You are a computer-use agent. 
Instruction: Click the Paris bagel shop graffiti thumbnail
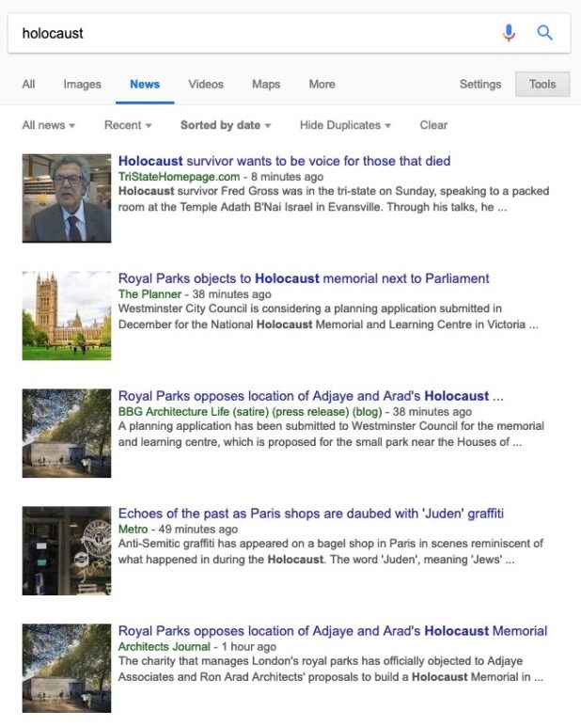click(x=67, y=550)
